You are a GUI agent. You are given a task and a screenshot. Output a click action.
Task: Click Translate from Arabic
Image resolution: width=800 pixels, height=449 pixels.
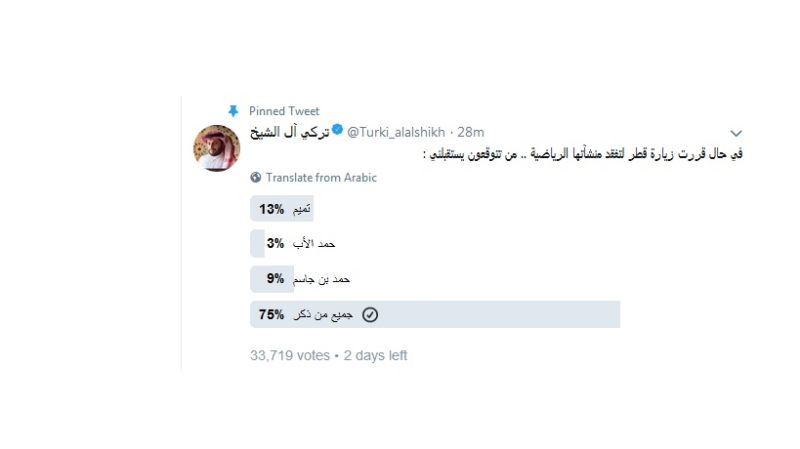click(x=321, y=178)
